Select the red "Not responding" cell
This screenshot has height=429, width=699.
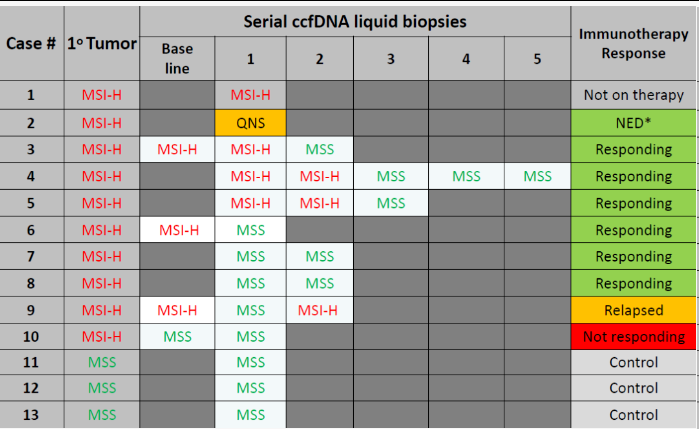click(x=634, y=336)
